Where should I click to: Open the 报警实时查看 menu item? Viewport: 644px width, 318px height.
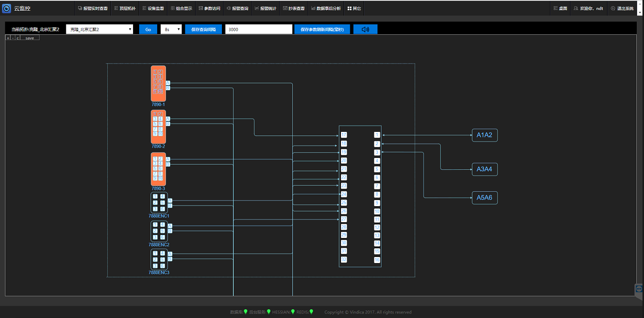[x=92, y=9]
